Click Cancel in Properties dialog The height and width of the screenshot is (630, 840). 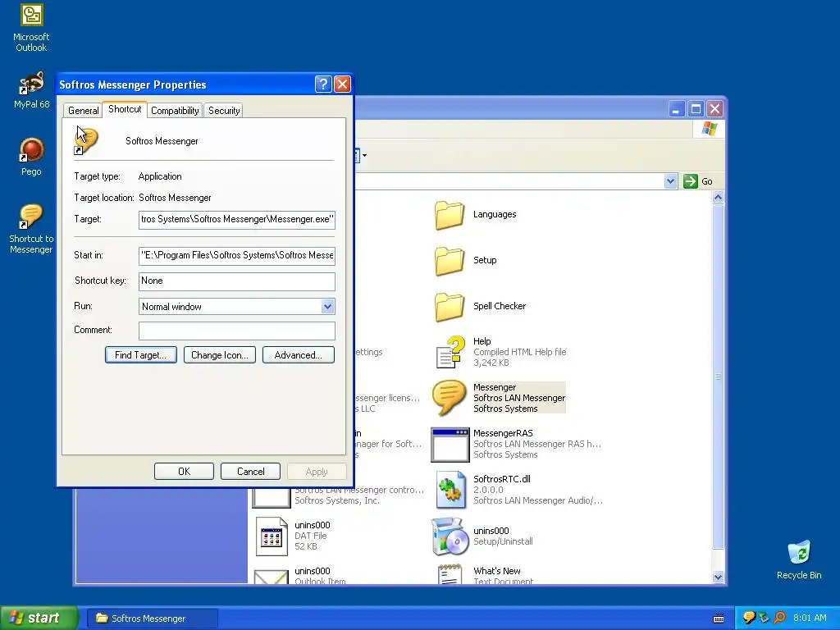[250, 472]
